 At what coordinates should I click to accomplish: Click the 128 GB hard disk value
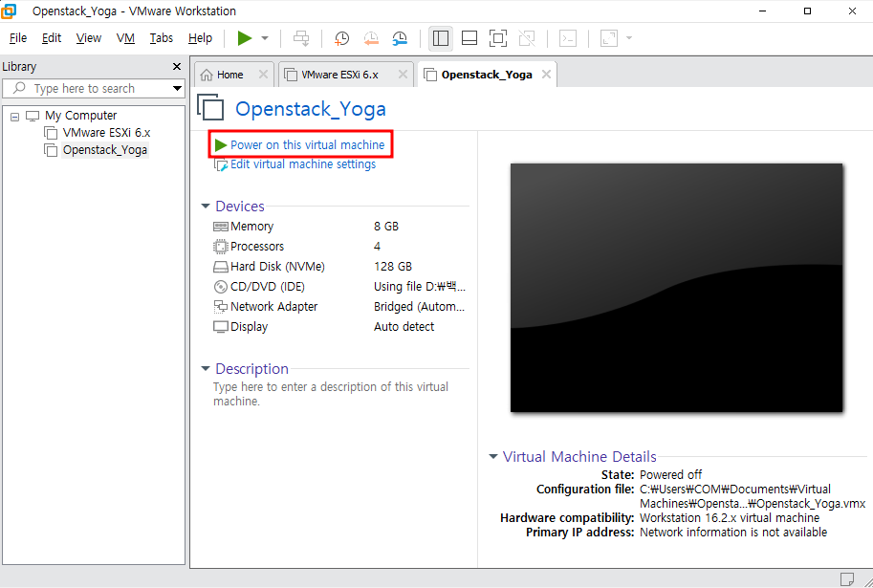tap(393, 267)
